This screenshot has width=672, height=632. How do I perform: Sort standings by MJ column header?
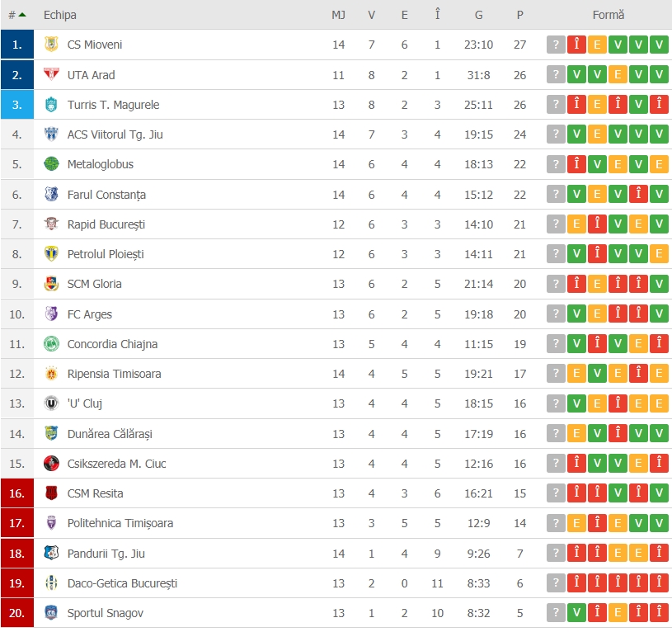coord(338,15)
